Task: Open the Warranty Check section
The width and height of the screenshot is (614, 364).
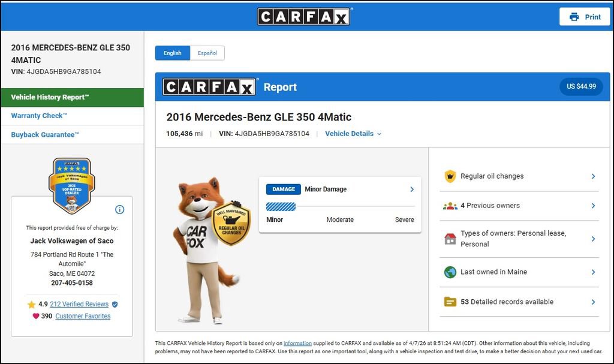Action: (39, 116)
